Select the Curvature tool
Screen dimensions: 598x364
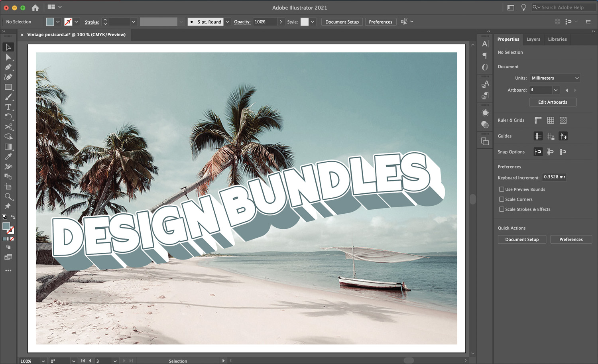[8, 77]
